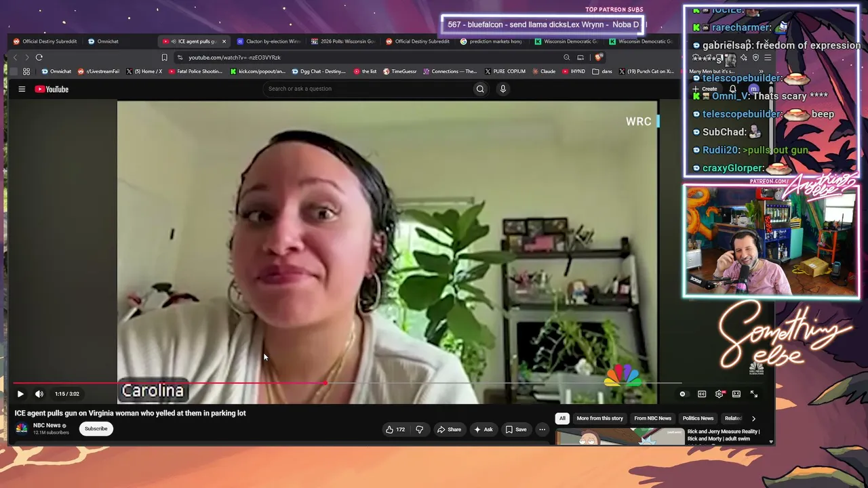Share the video
The width and height of the screenshot is (868, 488).
[x=449, y=429]
